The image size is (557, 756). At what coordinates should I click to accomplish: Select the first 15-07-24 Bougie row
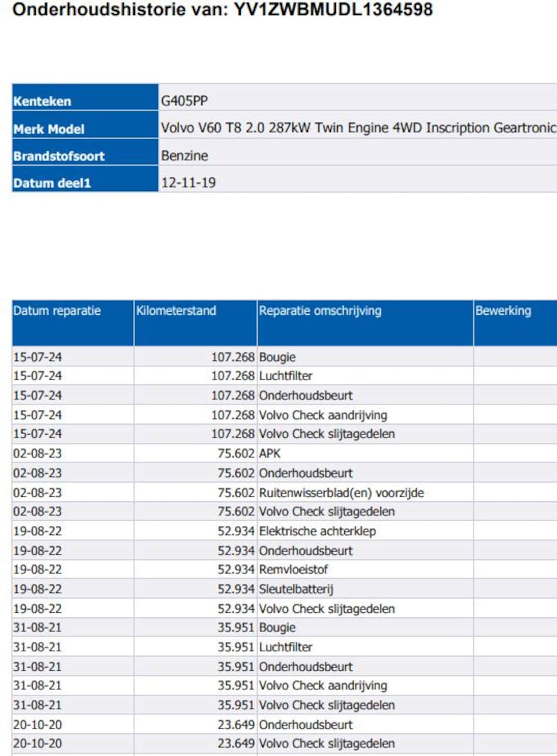(x=285, y=357)
